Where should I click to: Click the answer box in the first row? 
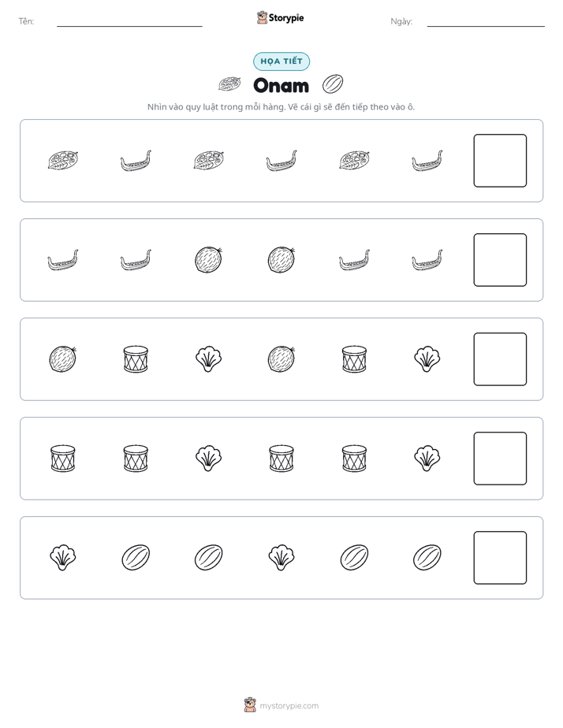500,161
